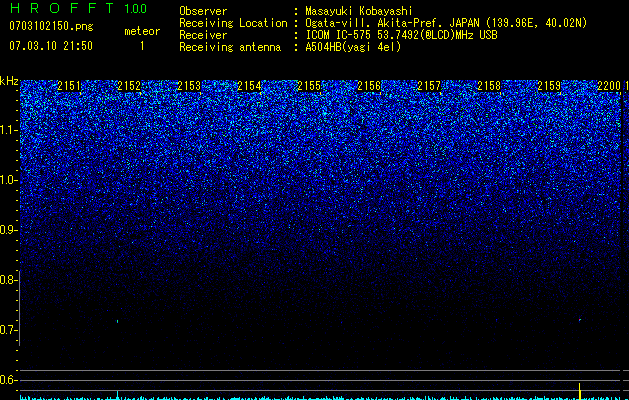Click the 0.9 kHz axis label
The image size is (629, 400).
(8, 230)
